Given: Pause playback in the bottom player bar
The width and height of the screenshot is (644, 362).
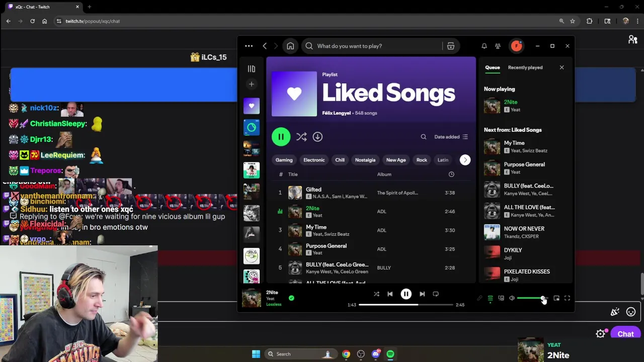Looking at the screenshot, I should [x=406, y=294].
